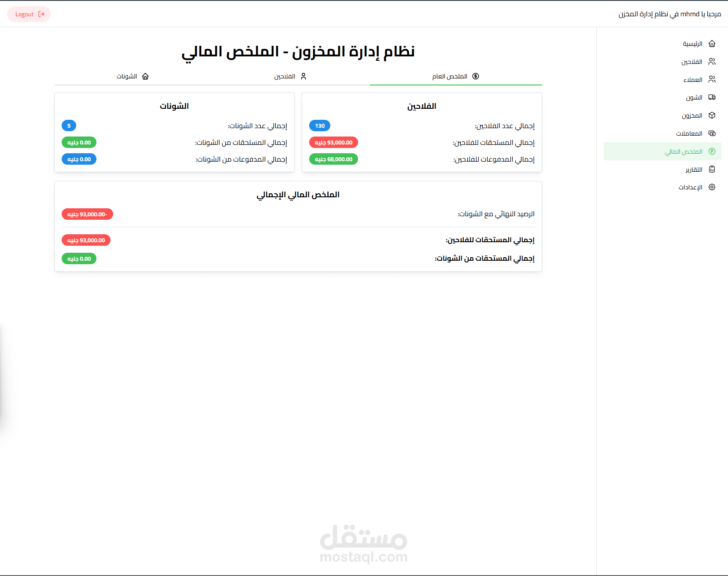The width and height of the screenshot is (728, 576).
Task: Click the blue 5 warehouses count badge
Action: 69,126
